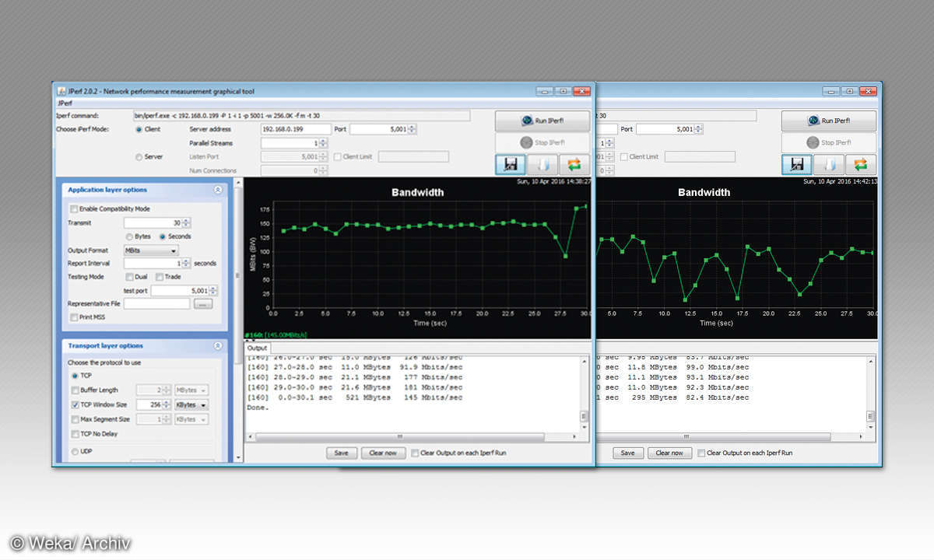The image size is (934, 560).
Task: Select the Bytes transmit option
Action: click(x=129, y=236)
